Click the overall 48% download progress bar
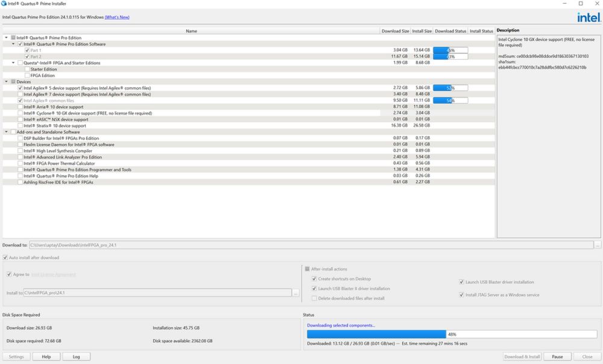This screenshot has width=603, height=364. [452, 334]
